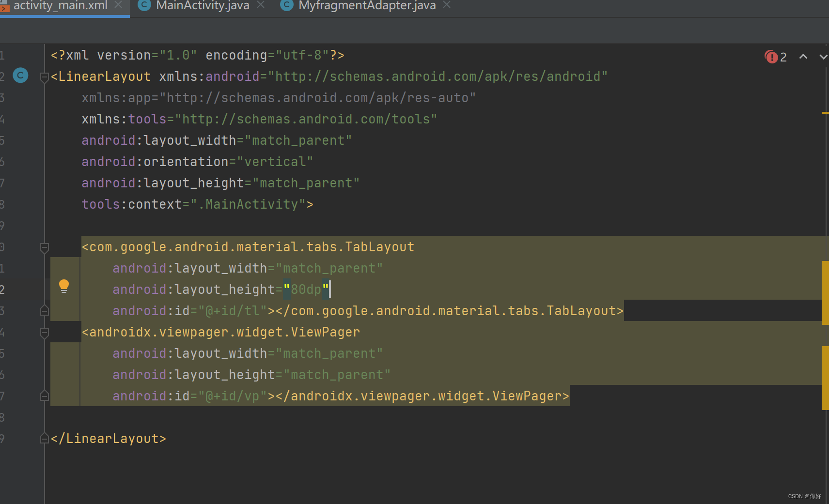829x504 pixels.
Task: Click the fold end marker below ViewPager element
Action: point(44,396)
